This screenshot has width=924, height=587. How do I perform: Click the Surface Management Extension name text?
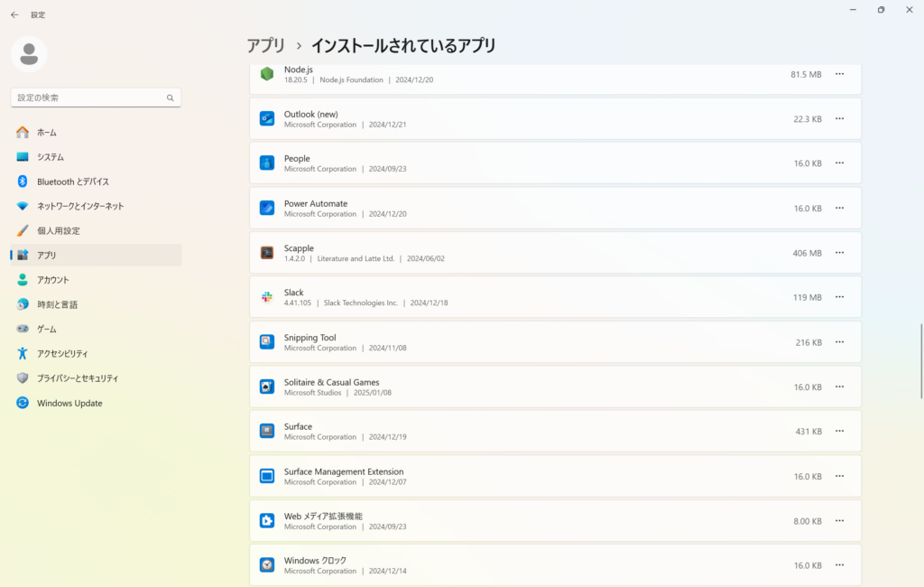[x=344, y=471]
